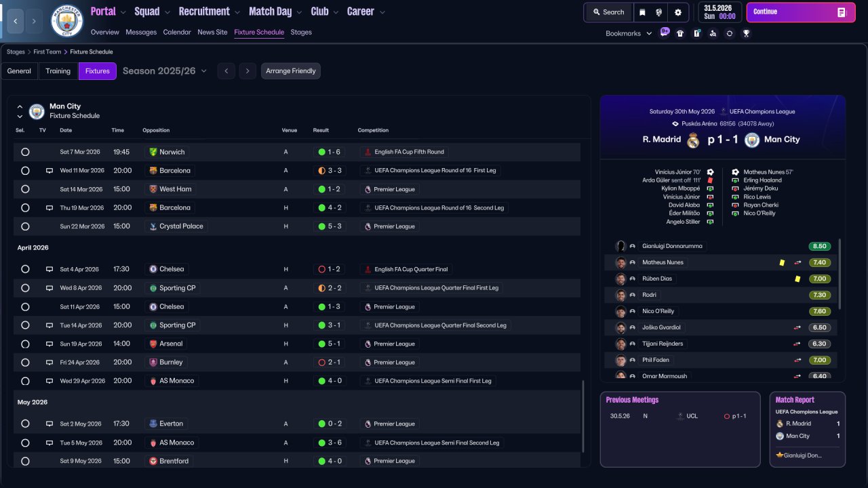Click the tactics board icon in the bookmarks bar
This screenshot has width=868, height=488.
click(696, 33)
